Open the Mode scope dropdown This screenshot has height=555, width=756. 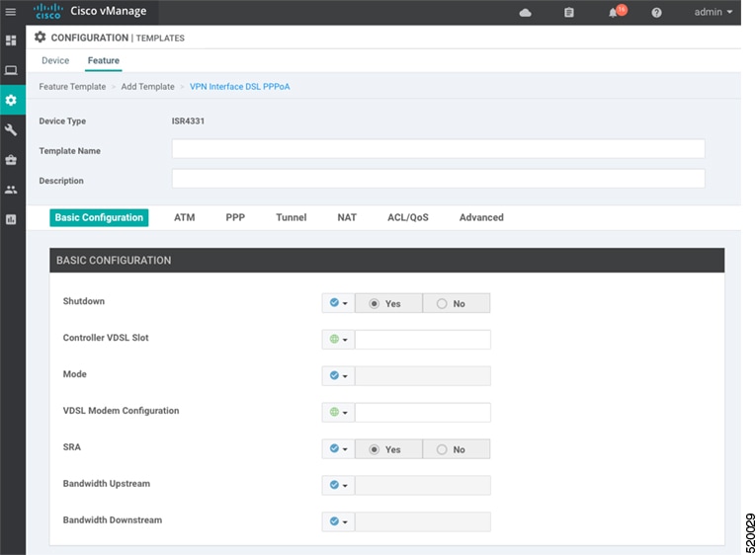(x=338, y=376)
